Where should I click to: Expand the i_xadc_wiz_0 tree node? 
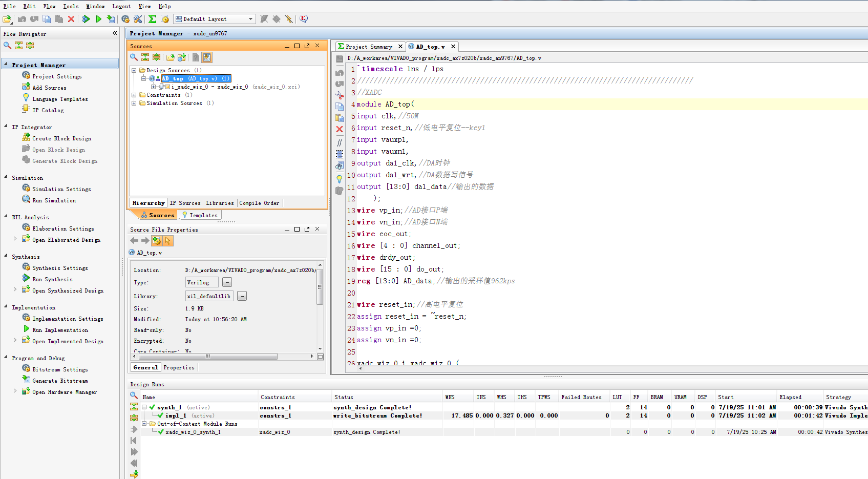pos(153,87)
